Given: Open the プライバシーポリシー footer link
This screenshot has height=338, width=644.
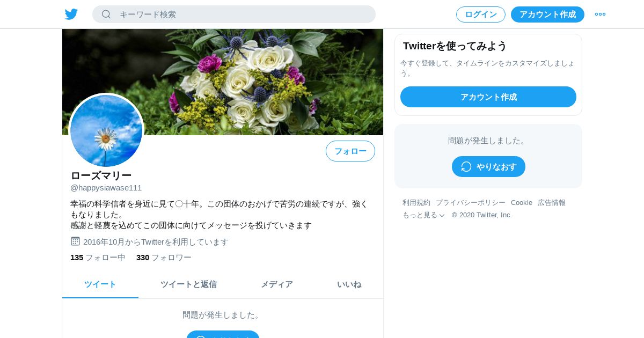Looking at the screenshot, I should click(x=471, y=202).
